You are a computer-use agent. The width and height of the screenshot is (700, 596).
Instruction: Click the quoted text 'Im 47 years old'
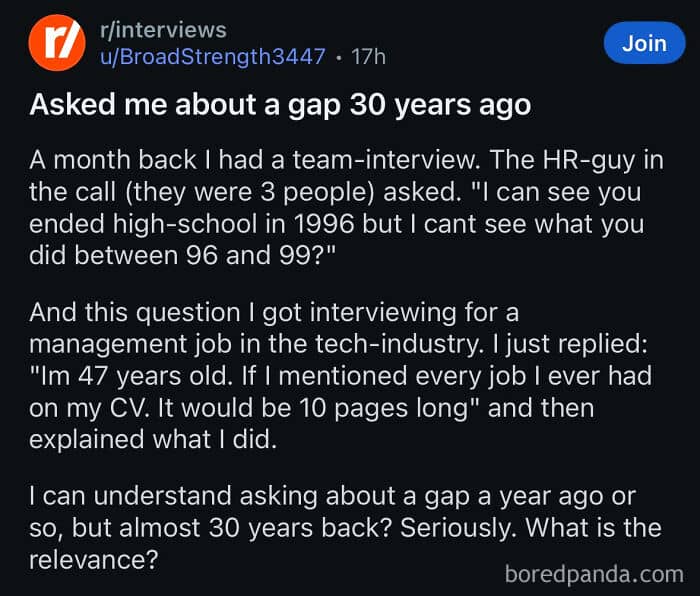(x=131, y=378)
